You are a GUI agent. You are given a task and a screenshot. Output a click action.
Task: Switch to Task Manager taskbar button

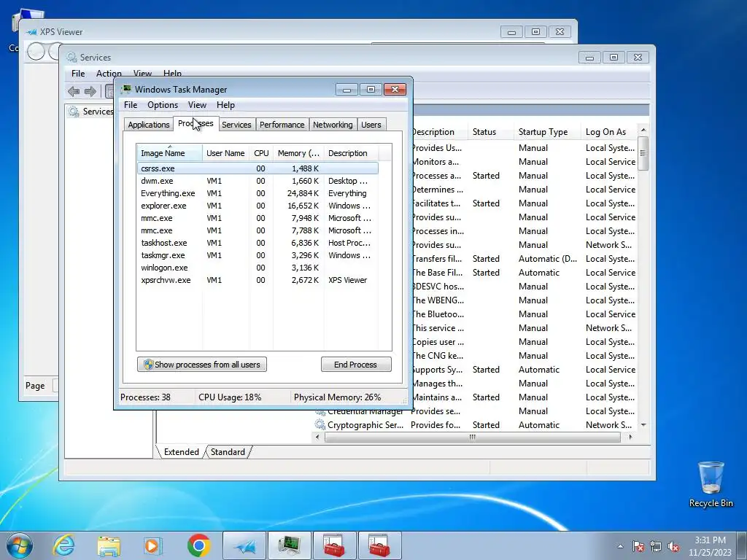[x=289, y=545]
